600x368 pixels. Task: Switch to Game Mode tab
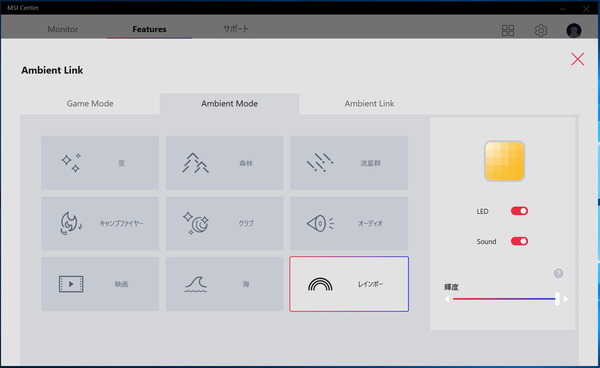click(90, 103)
